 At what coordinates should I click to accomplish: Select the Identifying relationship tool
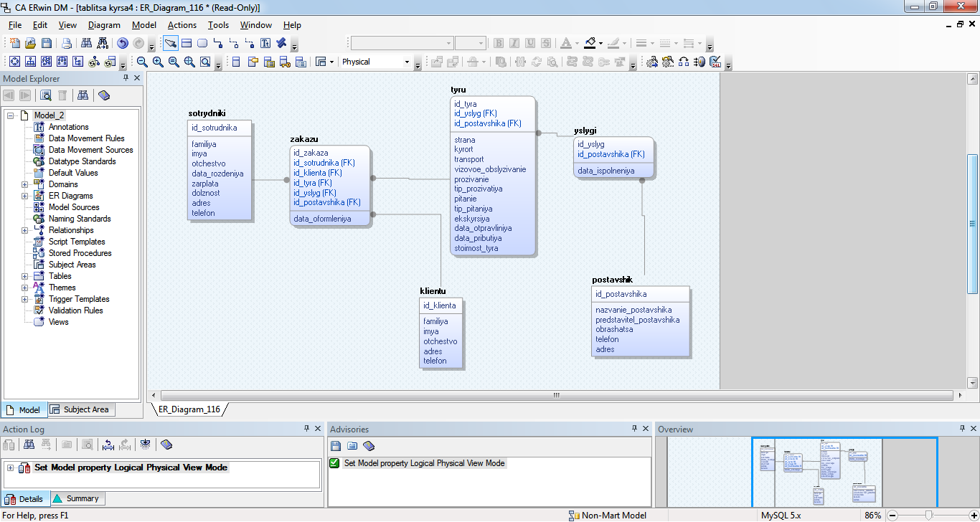pyautogui.click(x=218, y=43)
